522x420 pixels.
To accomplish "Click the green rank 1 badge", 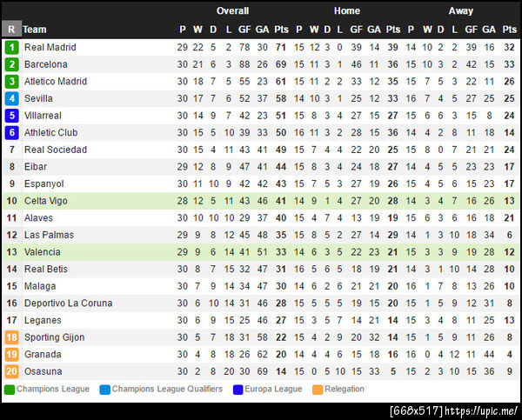I will coord(11,47).
